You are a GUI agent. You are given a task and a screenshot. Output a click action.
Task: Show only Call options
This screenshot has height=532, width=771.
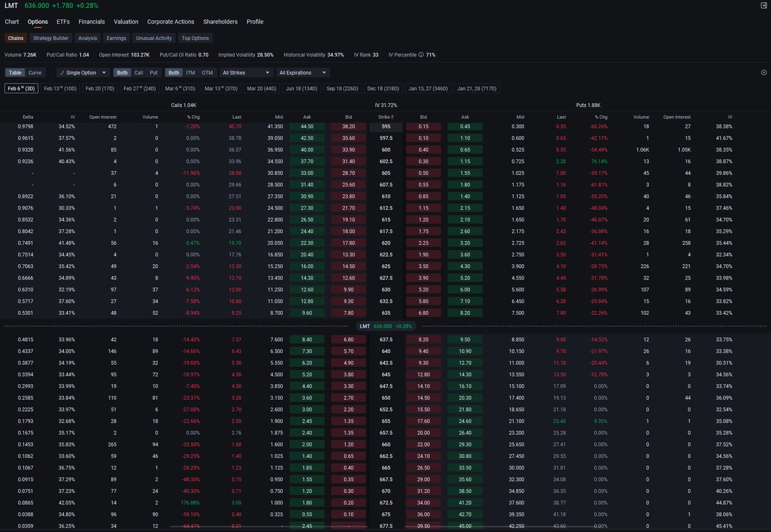tap(139, 73)
